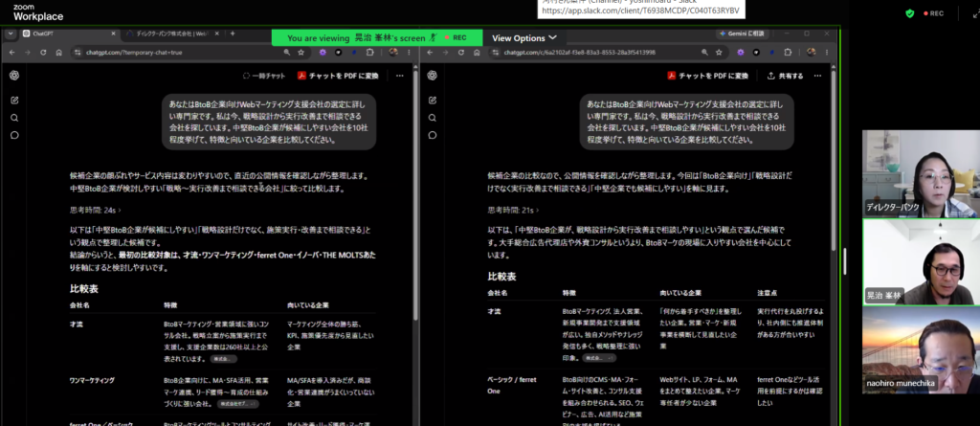Close the ディレクターバンク株式会社 tab
This screenshot has width=980, height=426.
[x=219, y=34]
